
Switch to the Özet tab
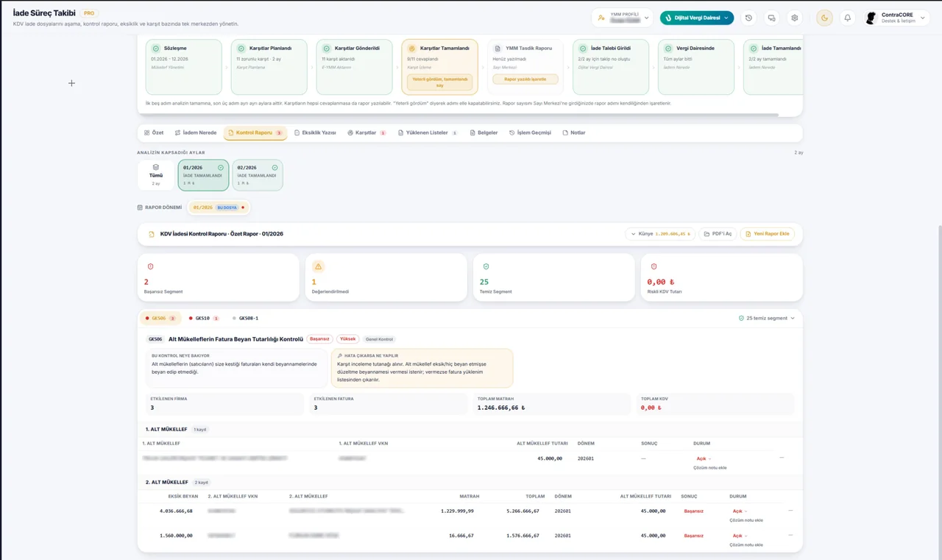pos(154,132)
